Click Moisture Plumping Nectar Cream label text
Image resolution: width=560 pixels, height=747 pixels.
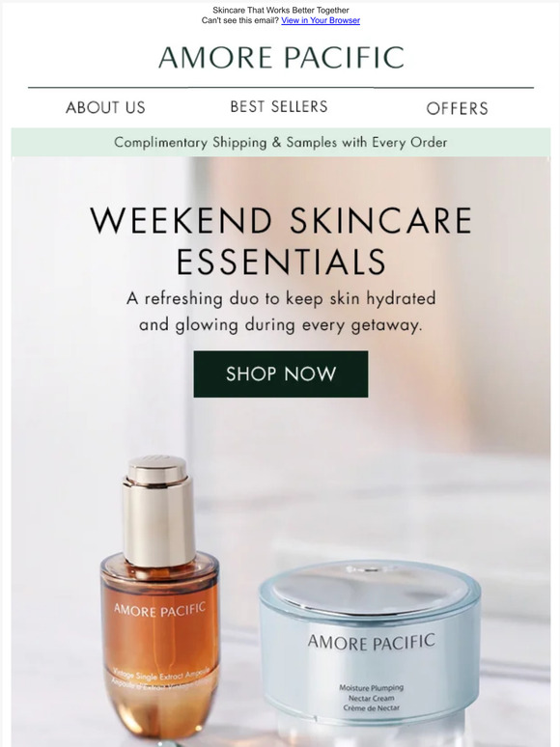(x=372, y=698)
